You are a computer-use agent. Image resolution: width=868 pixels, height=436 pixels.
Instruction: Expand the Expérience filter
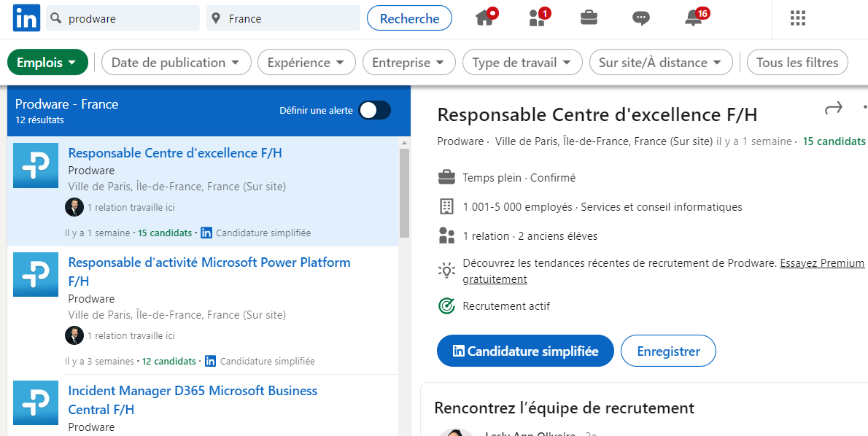click(x=306, y=62)
